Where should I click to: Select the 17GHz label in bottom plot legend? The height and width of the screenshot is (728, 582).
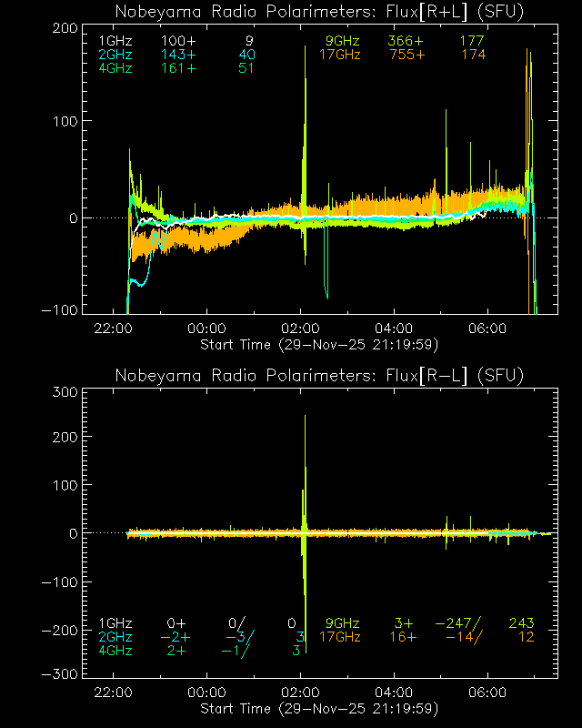coord(339,637)
